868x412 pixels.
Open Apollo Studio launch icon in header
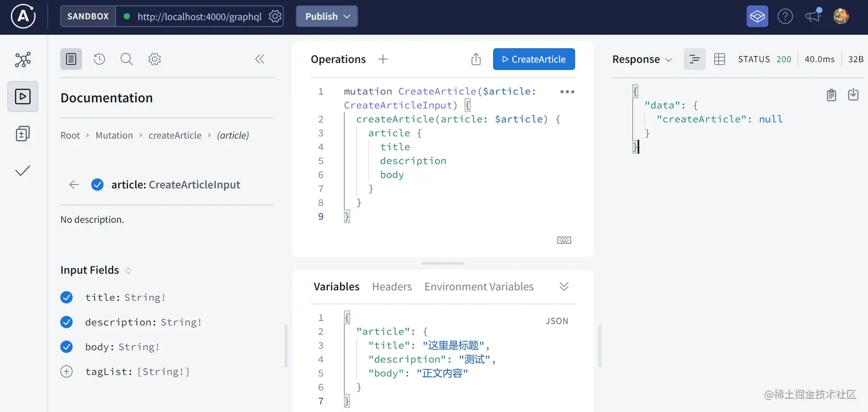757,17
